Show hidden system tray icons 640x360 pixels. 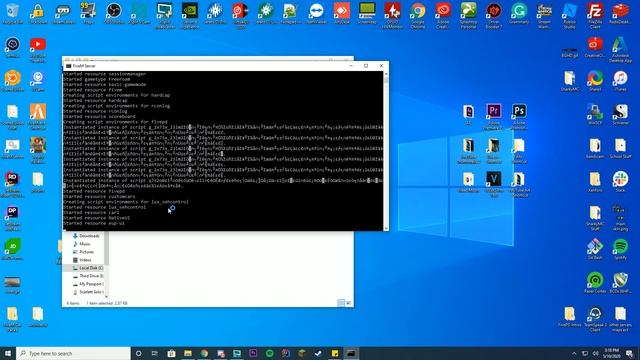[x=574, y=353]
